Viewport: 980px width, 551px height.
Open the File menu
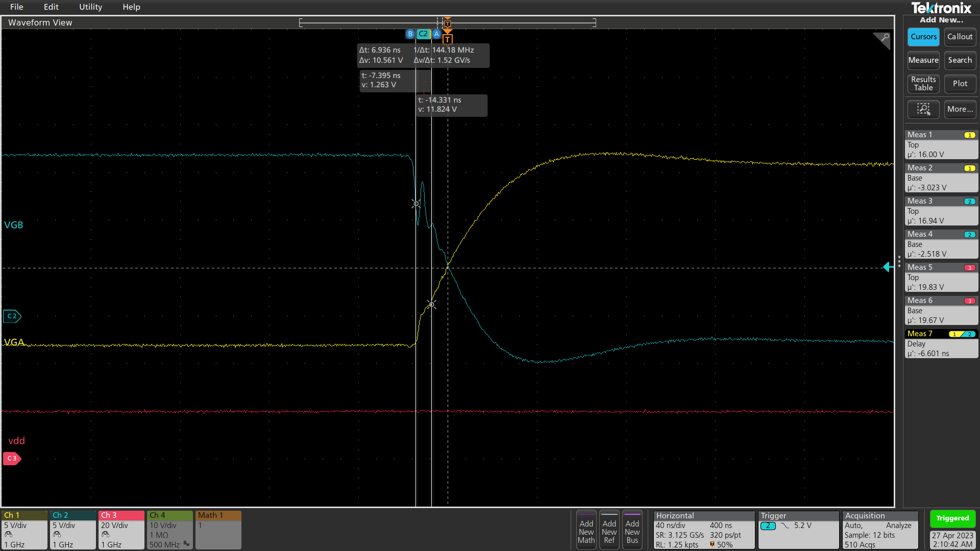pos(16,7)
